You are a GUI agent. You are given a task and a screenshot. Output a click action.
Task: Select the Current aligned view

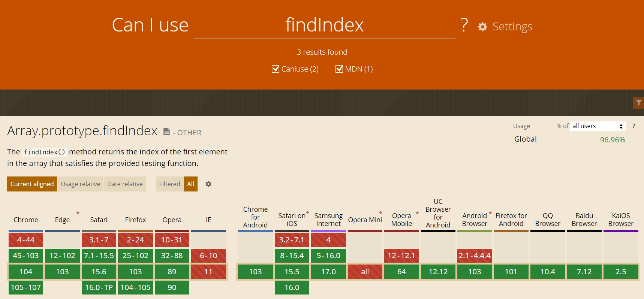32,184
